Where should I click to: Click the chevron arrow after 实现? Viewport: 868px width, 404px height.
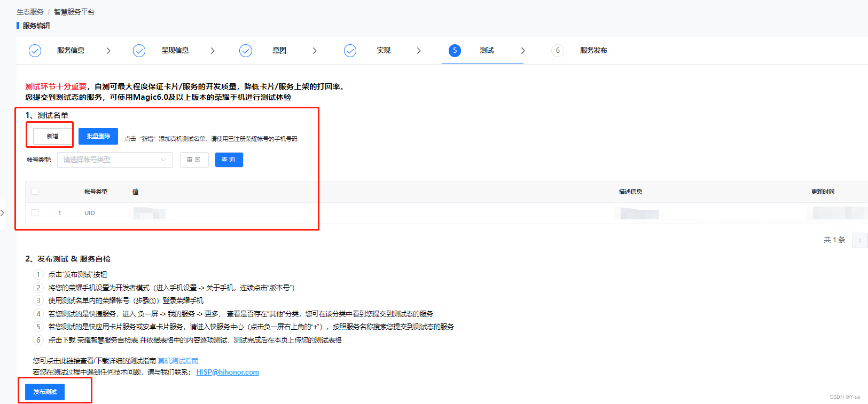coord(419,51)
